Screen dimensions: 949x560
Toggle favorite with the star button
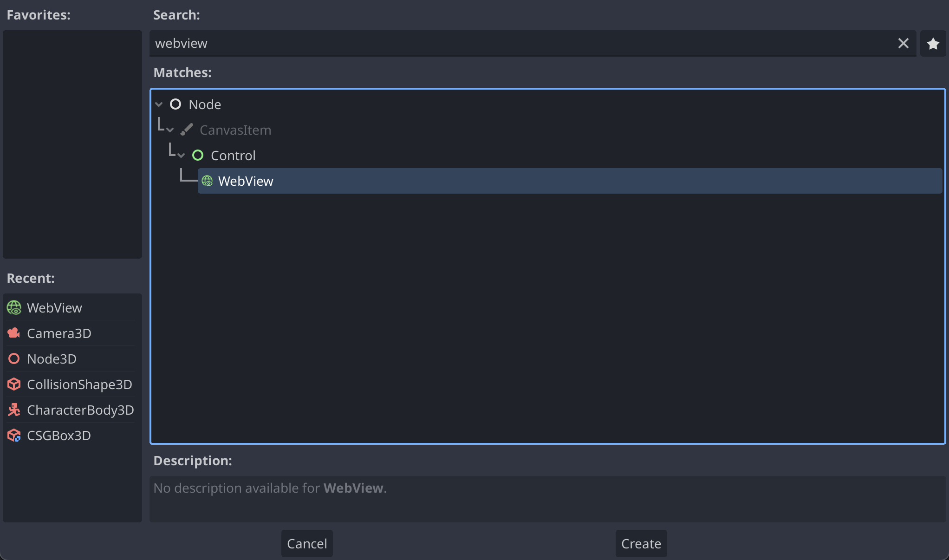click(933, 44)
